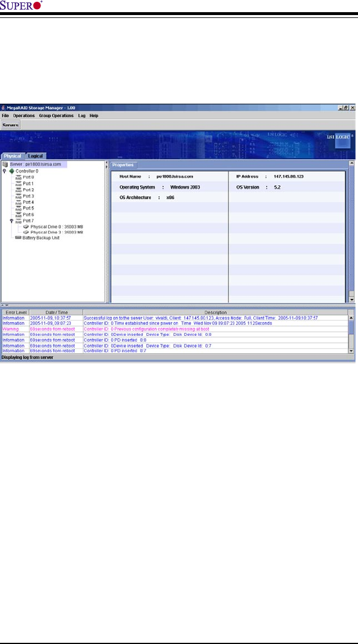Select the Warning log entry row

click(x=175, y=329)
